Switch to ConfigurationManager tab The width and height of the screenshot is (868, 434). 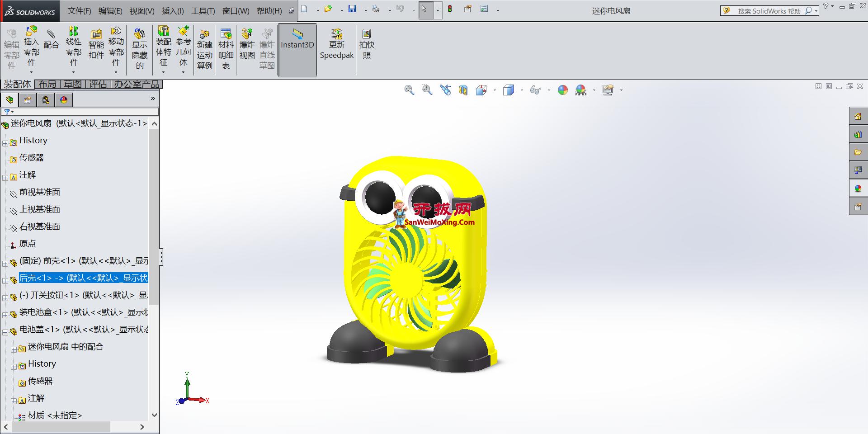45,100
